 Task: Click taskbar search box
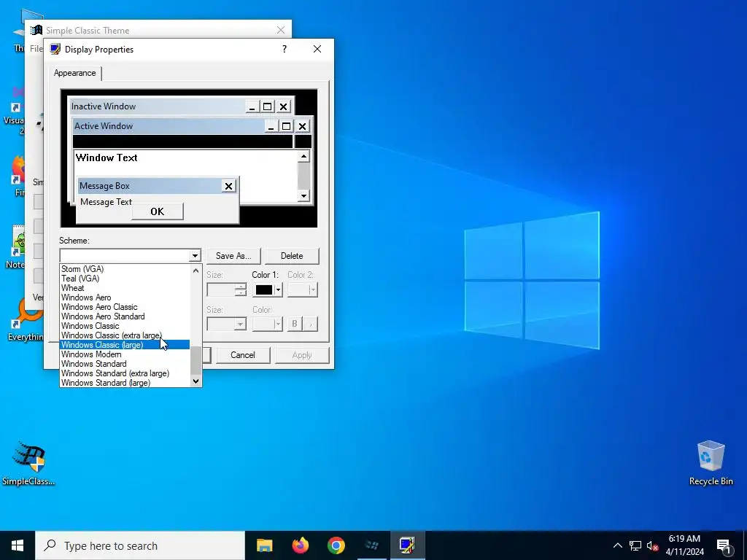tap(140, 545)
